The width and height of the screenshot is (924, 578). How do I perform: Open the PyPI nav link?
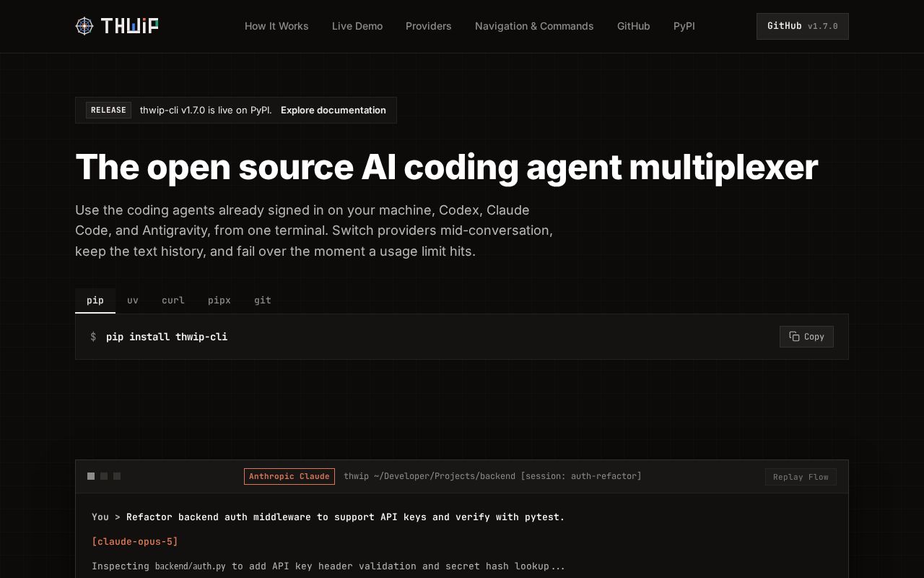pos(684,26)
